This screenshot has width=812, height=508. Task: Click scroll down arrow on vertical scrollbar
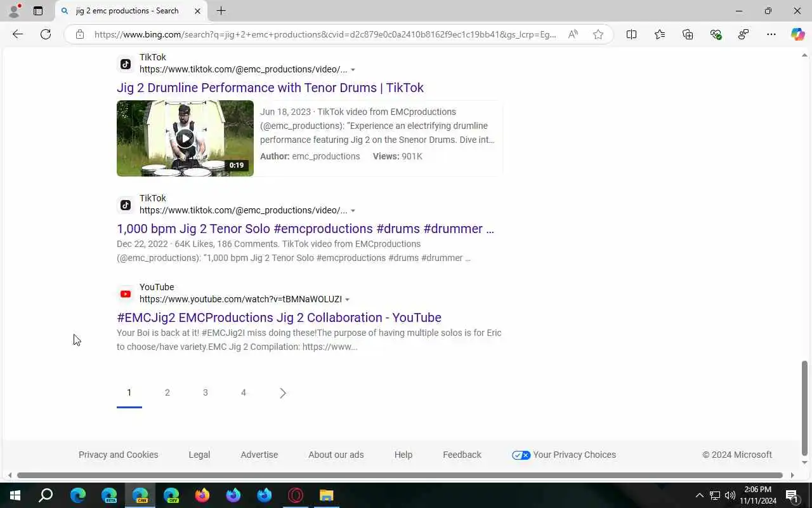pyautogui.click(x=805, y=463)
